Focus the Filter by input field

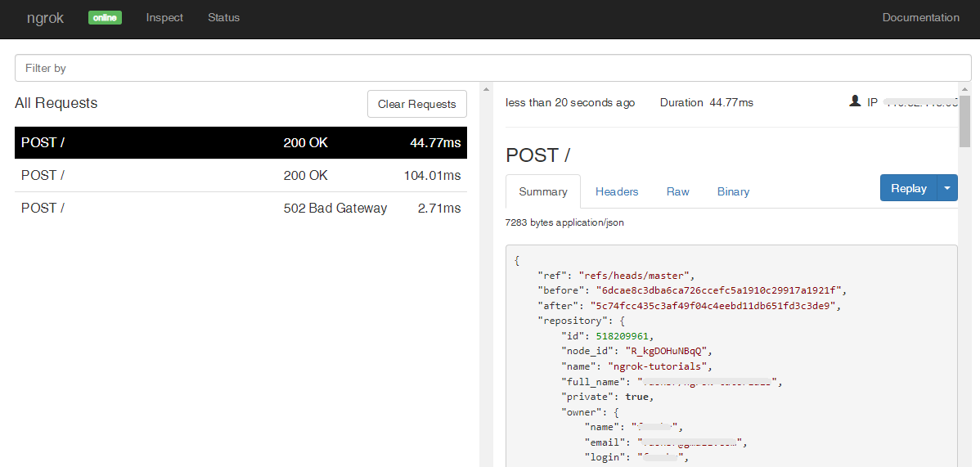click(x=494, y=68)
